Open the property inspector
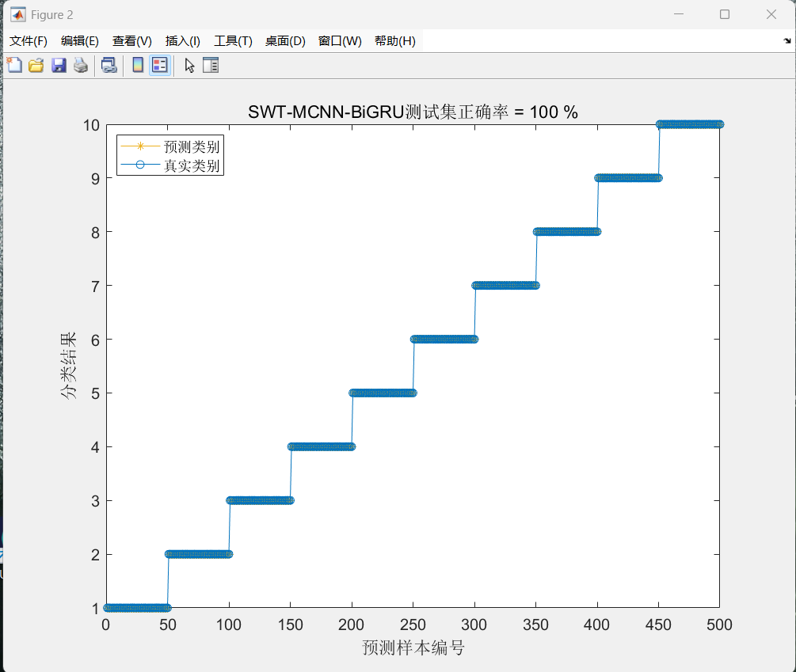The height and width of the screenshot is (672, 796). [x=211, y=65]
